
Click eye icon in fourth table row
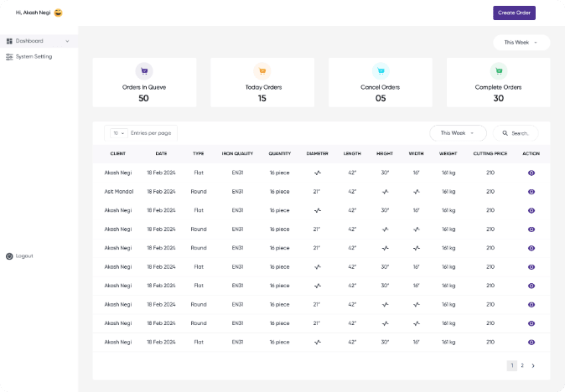(x=531, y=230)
